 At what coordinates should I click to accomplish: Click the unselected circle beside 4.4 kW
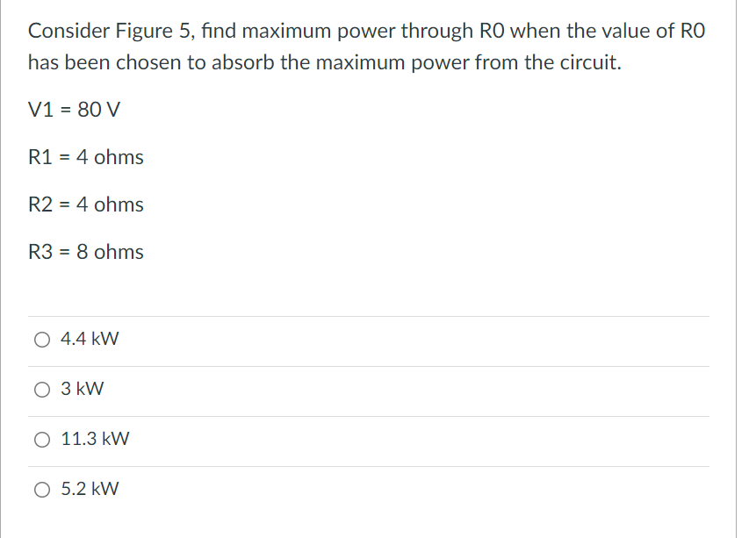[x=41, y=340]
